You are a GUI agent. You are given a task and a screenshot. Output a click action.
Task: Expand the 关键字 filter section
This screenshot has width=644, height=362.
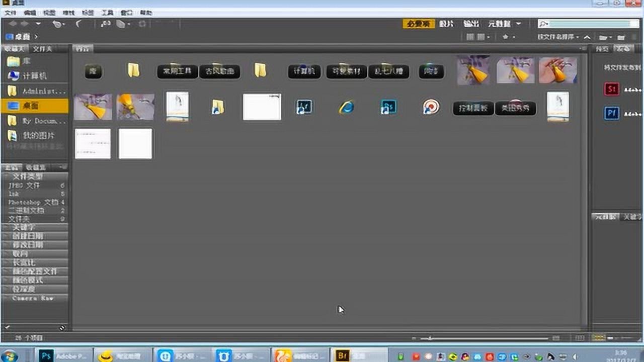(35, 227)
